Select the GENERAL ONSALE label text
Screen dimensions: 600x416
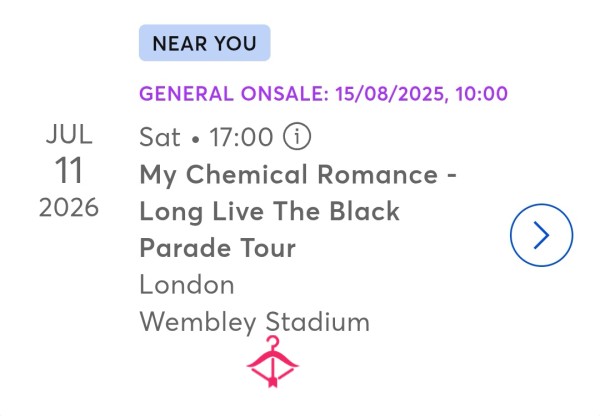click(234, 94)
